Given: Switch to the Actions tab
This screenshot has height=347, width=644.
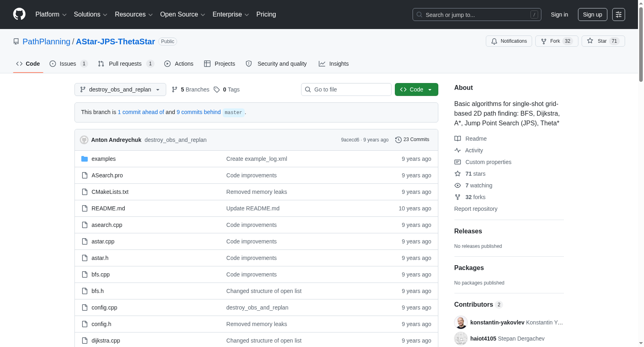Looking at the screenshot, I should (x=179, y=64).
